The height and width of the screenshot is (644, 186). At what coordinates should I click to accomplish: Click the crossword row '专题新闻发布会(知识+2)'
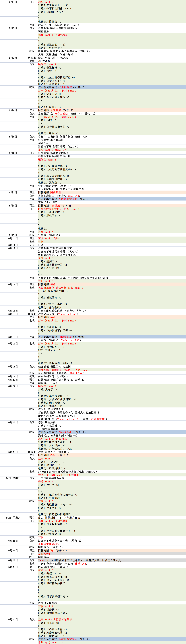112,199
